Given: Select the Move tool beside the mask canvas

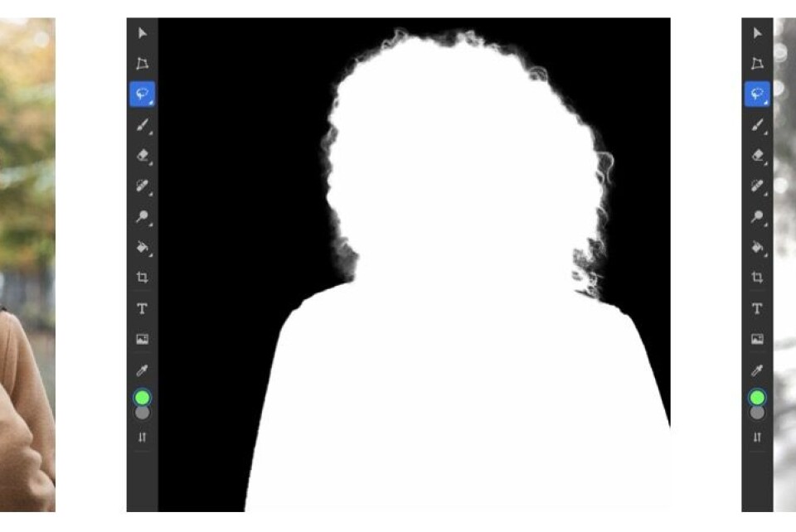Looking at the screenshot, I should [x=142, y=33].
